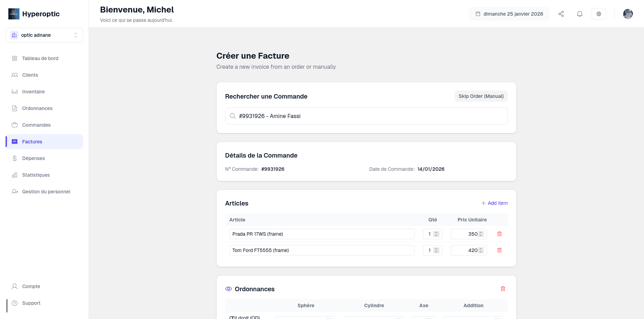Focus the order search field
The width and height of the screenshot is (644, 319).
366,116
